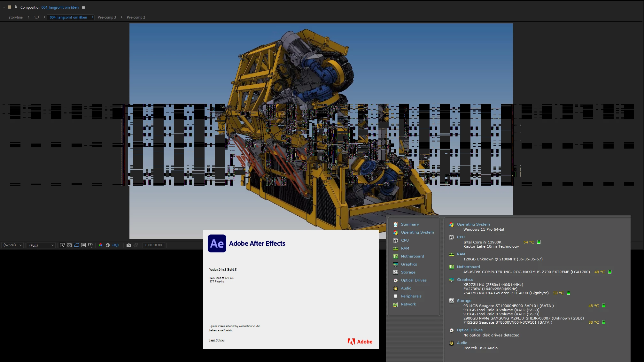
Task: Open show channel color management icon
Action: coord(101,245)
